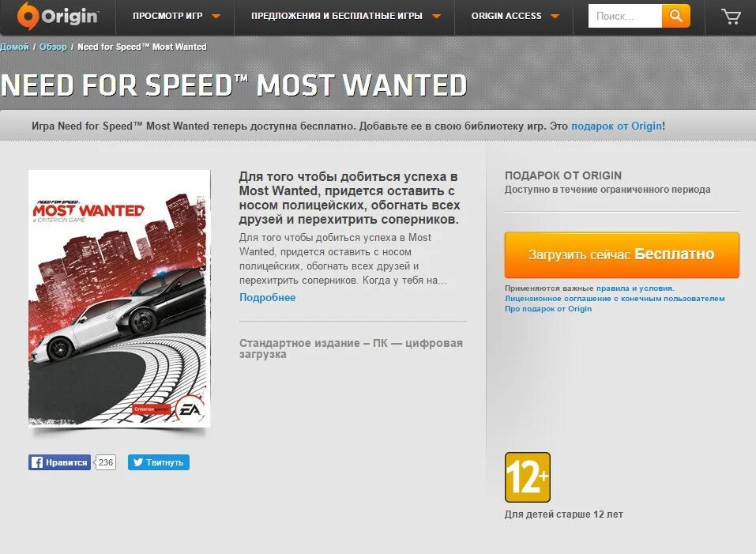Image resolution: width=756 pixels, height=554 pixels.
Task: Open the ORIGIN ACCESS menu
Action: tap(506, 16)
